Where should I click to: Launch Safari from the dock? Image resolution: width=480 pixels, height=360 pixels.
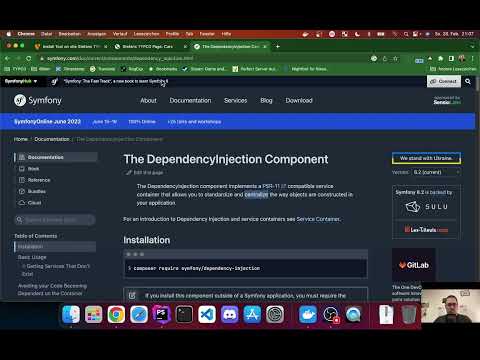pos(139,314)
